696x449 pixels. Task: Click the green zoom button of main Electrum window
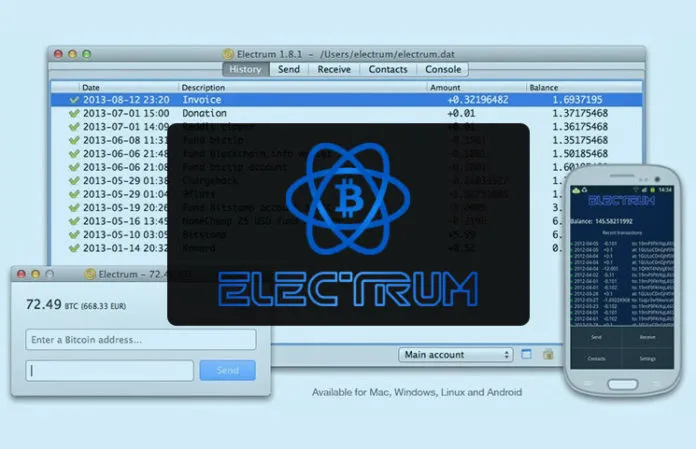point(87,54)
